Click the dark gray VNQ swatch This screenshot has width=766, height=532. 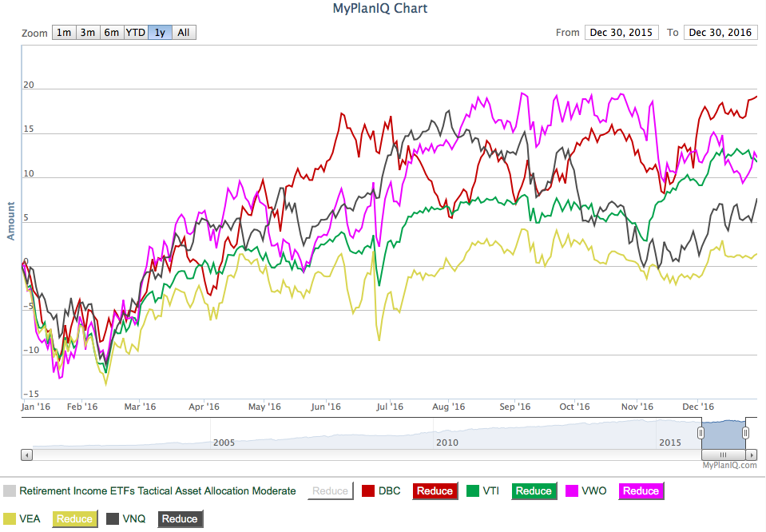tap(113, 518)
